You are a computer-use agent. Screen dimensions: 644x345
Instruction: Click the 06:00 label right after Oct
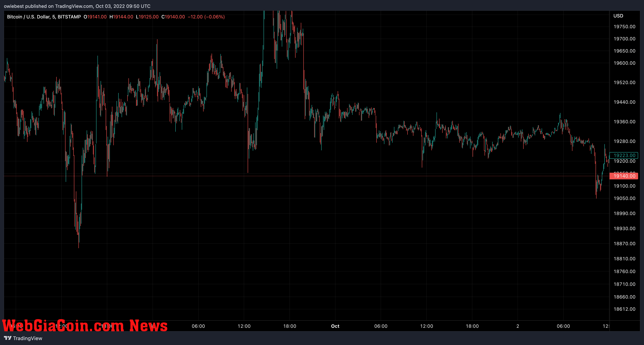point(381,326)
